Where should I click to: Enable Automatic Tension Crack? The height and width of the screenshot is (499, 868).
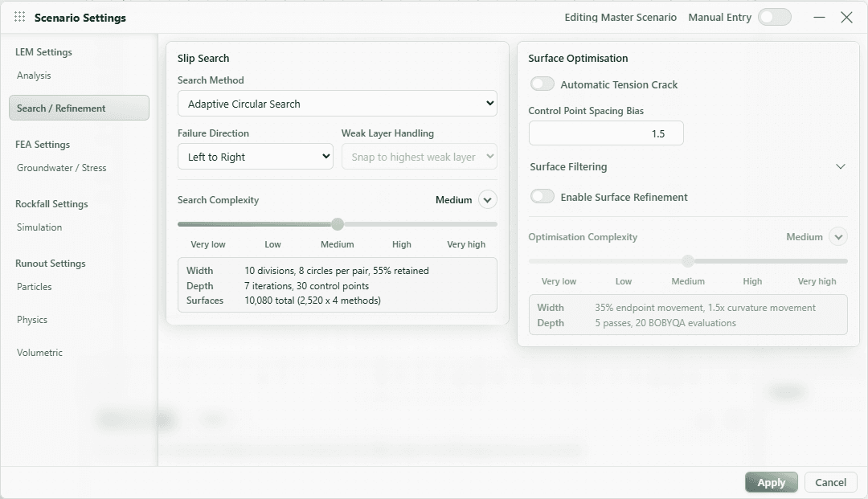tap(542, 84)
